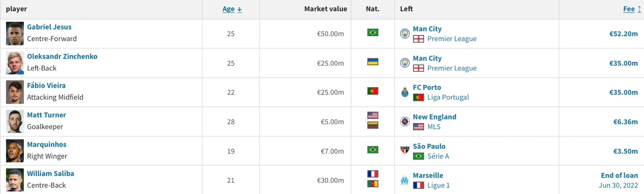The height and width of the screenshot is (194, 644).
Task: Click Gabriel Jesus player photo
Action: coord(15,34)
